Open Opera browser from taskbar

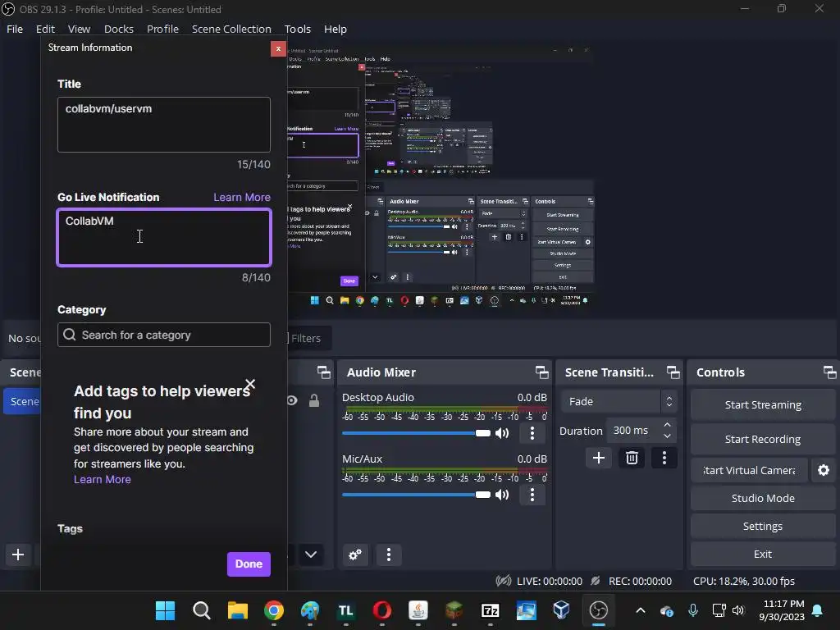click(x=382, y=610)
